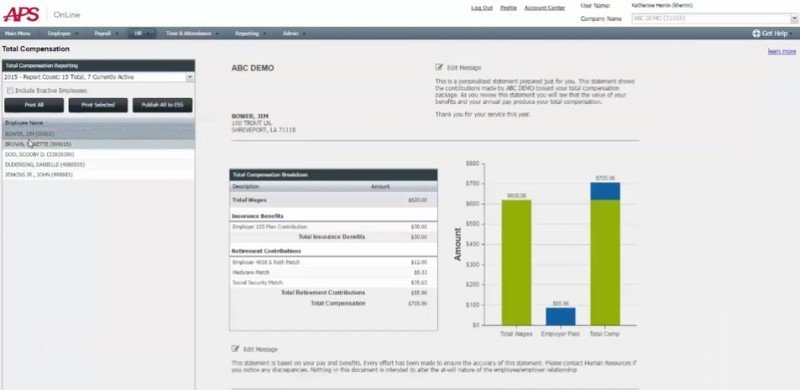Click the Print All button
Viewport: 800px width, 390px height.
click(34, 105)
